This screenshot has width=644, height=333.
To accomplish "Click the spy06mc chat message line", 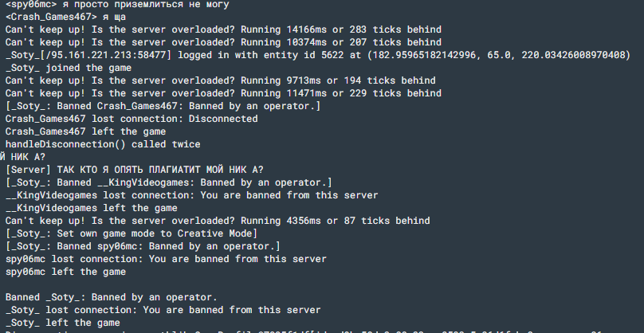I will 116,4.
